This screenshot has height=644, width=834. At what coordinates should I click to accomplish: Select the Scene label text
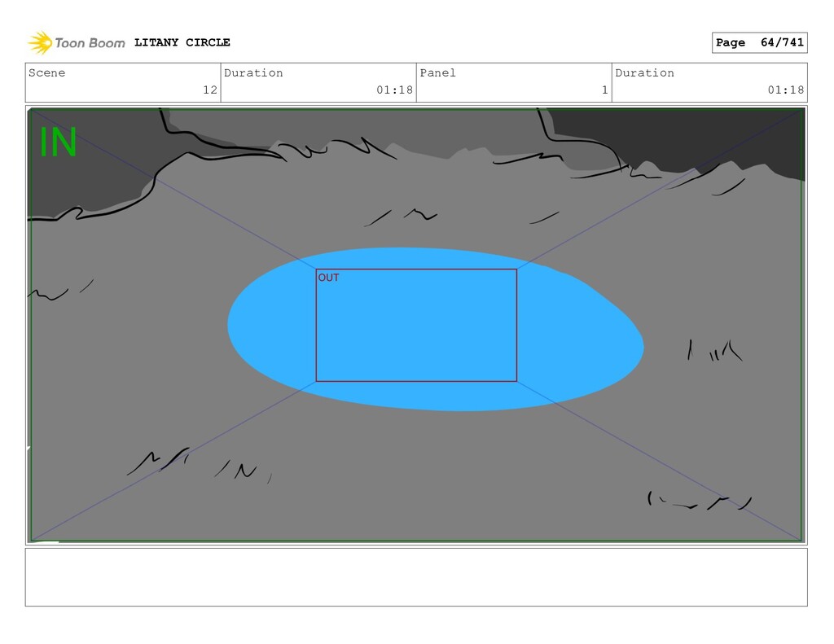(x=46, y=72)
